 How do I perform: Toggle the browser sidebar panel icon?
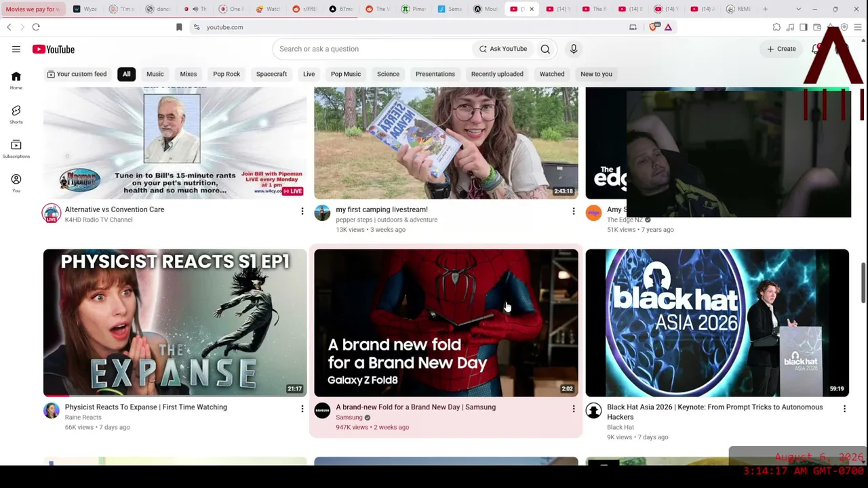click(x=804, y=27)
